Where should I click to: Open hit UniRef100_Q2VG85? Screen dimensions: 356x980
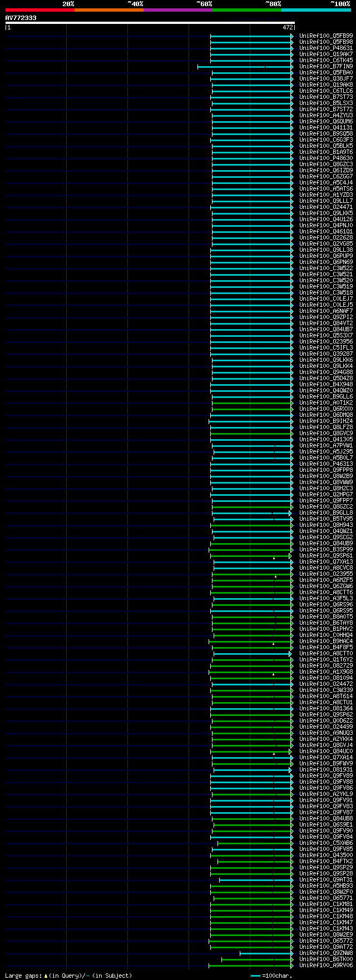pos(326,243)
